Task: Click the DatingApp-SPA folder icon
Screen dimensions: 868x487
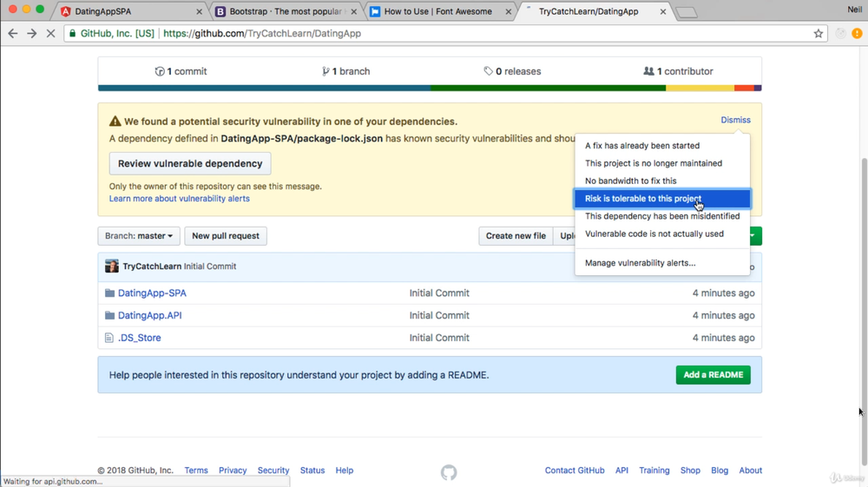Action: 109,293
